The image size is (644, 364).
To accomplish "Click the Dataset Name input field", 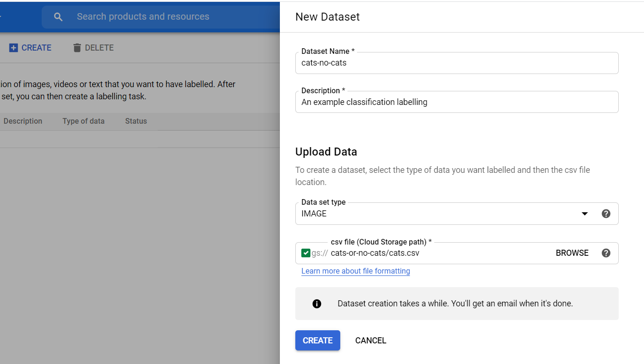I will [x=456, y=63].
